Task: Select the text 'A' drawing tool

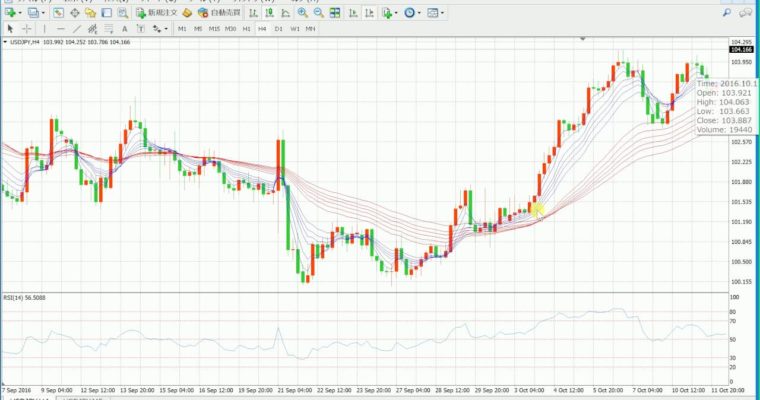Action: coord(126,30)
